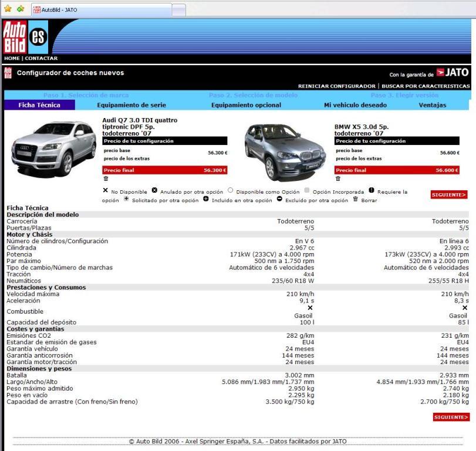Screen dimensions: 476x451
Task: Open BUSCAR POR CARACTERISTICAS
Action: click(426, 86)
